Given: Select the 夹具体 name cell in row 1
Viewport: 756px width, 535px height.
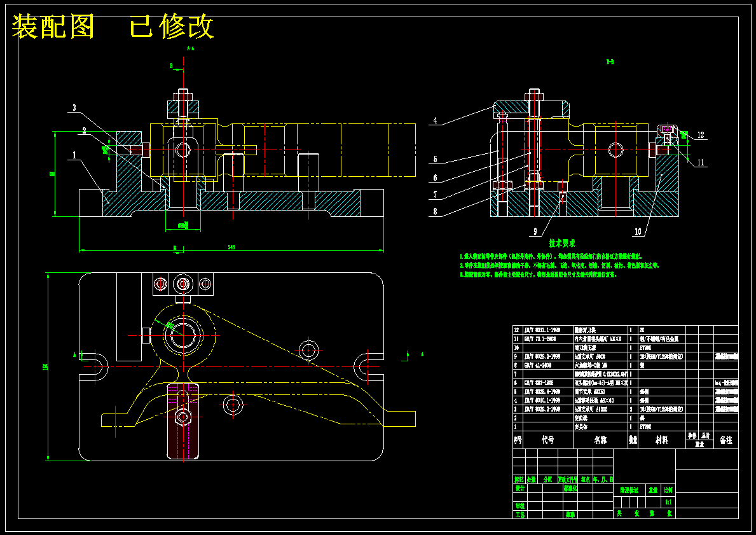Looking at the screenshot, I should pyautogui.click(x=600, y=426).
